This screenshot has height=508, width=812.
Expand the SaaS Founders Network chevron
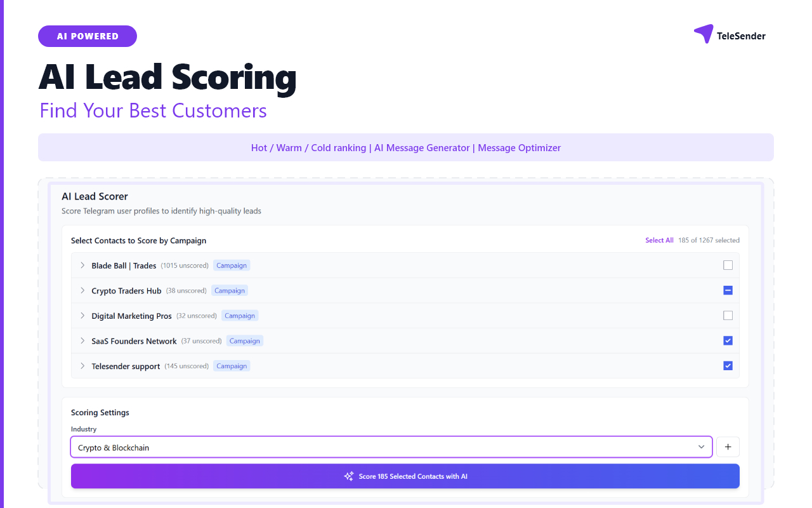coord(82,341)
